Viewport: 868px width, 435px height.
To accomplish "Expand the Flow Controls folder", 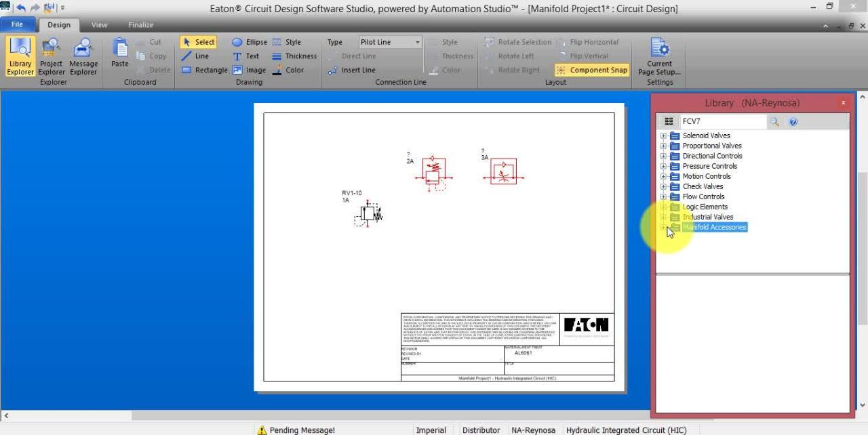I will [663, 196].
